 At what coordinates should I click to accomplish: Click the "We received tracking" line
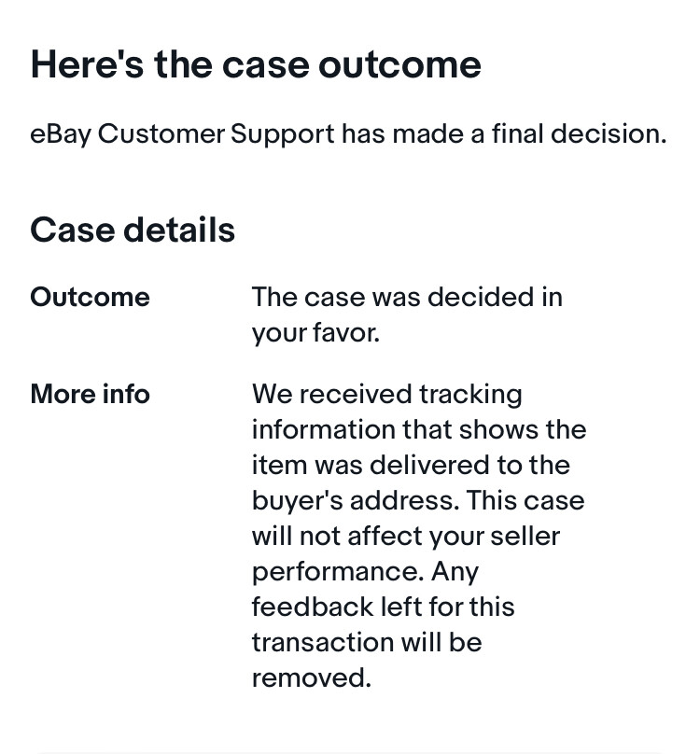386,394
